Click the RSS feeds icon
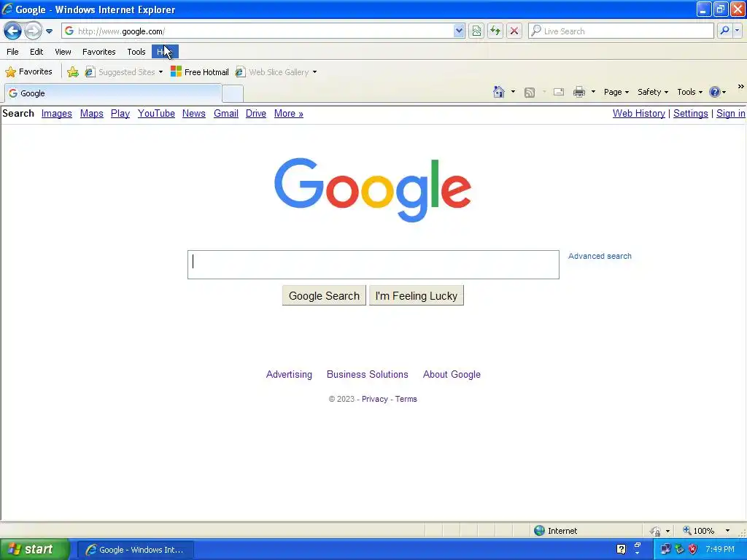Screen dimensions: 747x560 [x=530, y=93]
